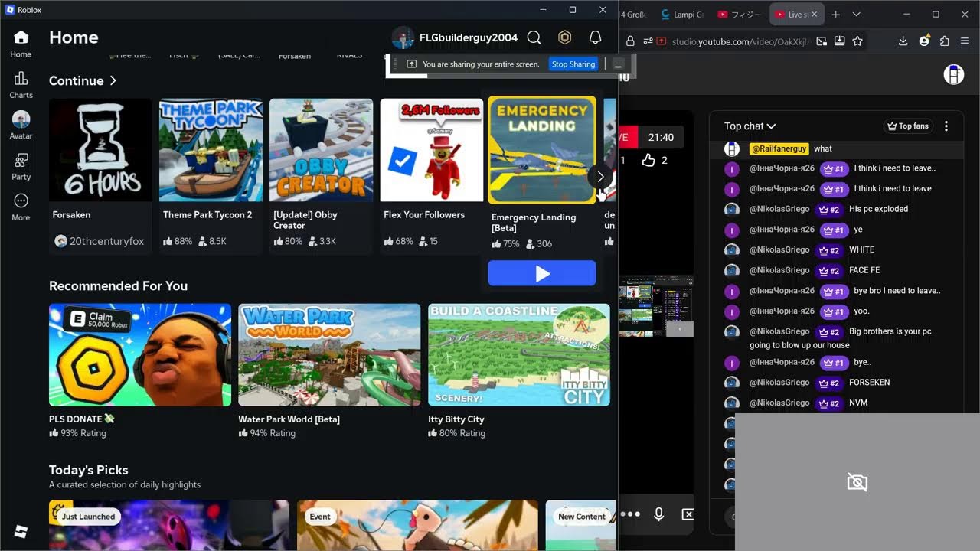Screen dimensions: 980x551
Task: Open the browser downloads arrow
Action: click(x=903, y=41)
